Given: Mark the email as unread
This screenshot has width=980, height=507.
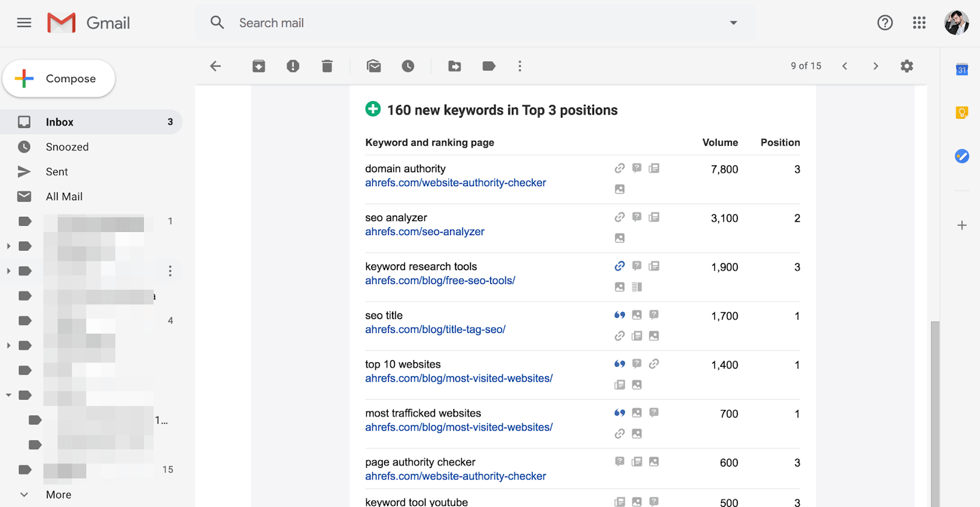Looking at the screenshot, I should point(374,66).
